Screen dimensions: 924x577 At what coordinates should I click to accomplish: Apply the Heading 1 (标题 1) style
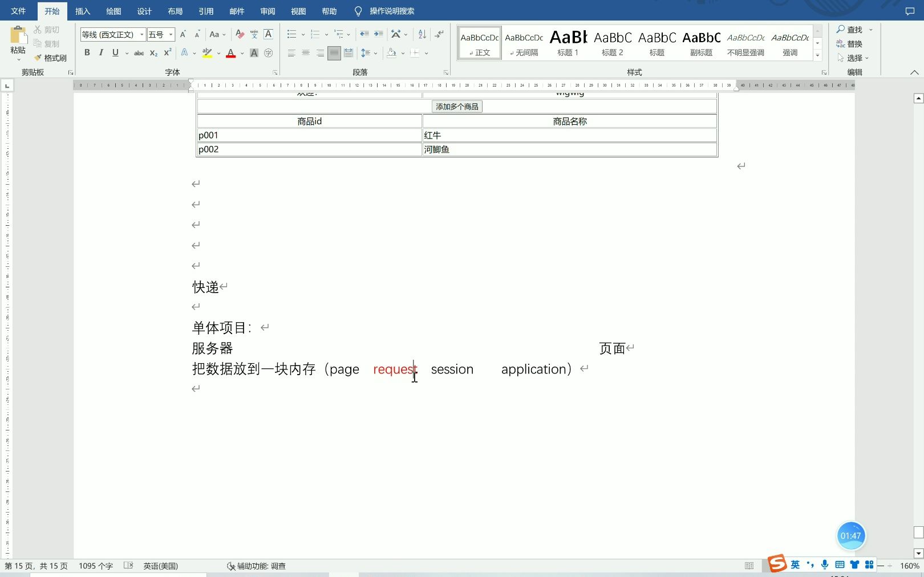pyautogui.click(x=568, y=43)
